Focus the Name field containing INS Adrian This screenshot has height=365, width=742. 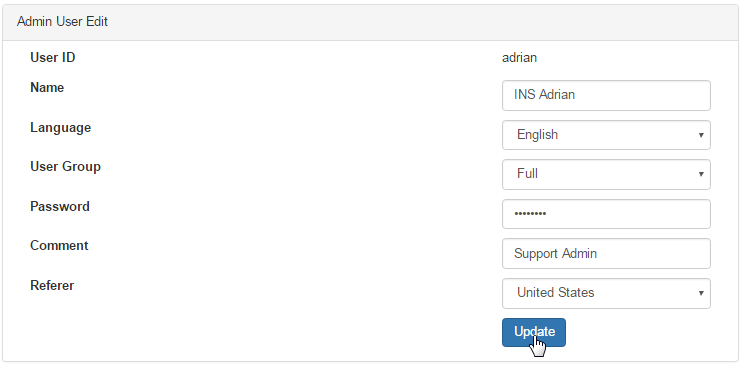(x=606, y=95)
